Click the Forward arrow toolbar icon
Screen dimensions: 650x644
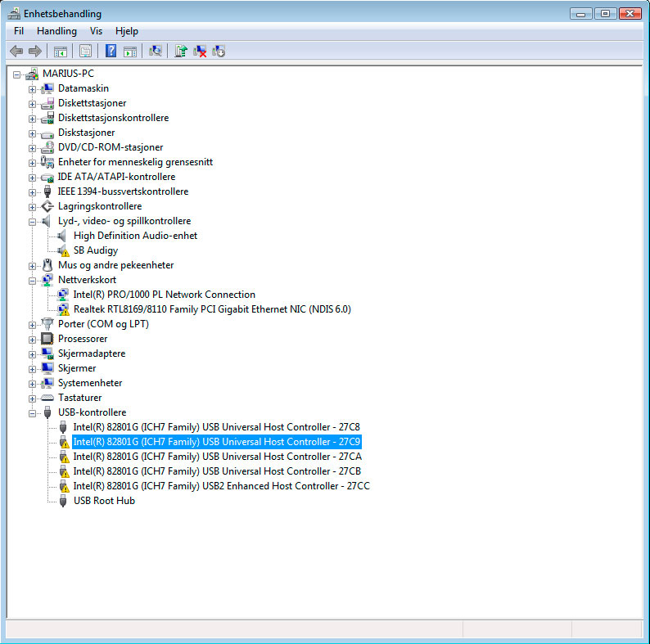(x=35, y=52)
